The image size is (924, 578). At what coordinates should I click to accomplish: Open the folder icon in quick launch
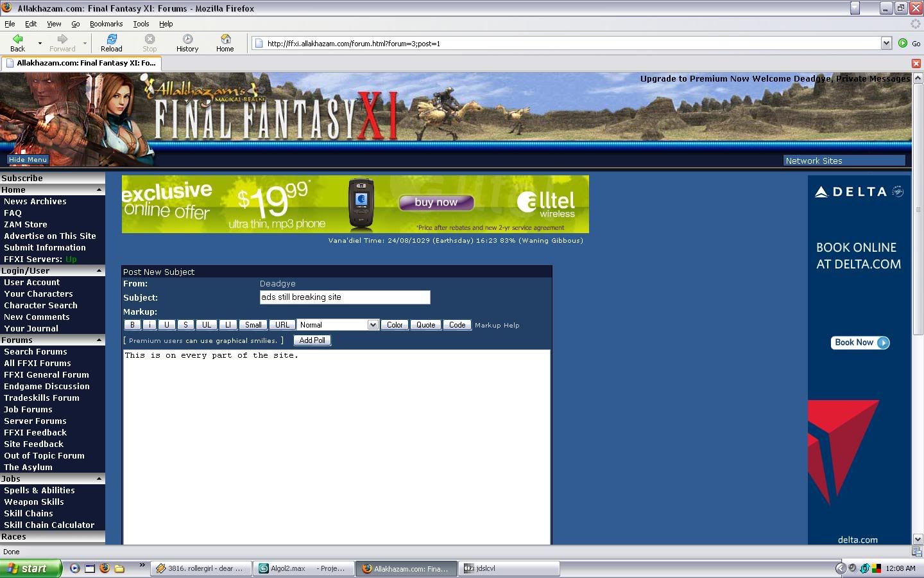119,568
